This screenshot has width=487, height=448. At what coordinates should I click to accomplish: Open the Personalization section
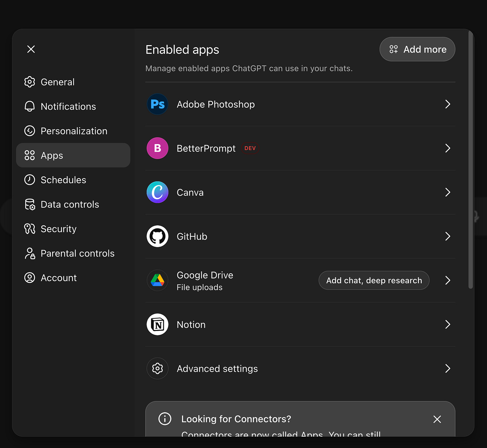click(73, 131)
